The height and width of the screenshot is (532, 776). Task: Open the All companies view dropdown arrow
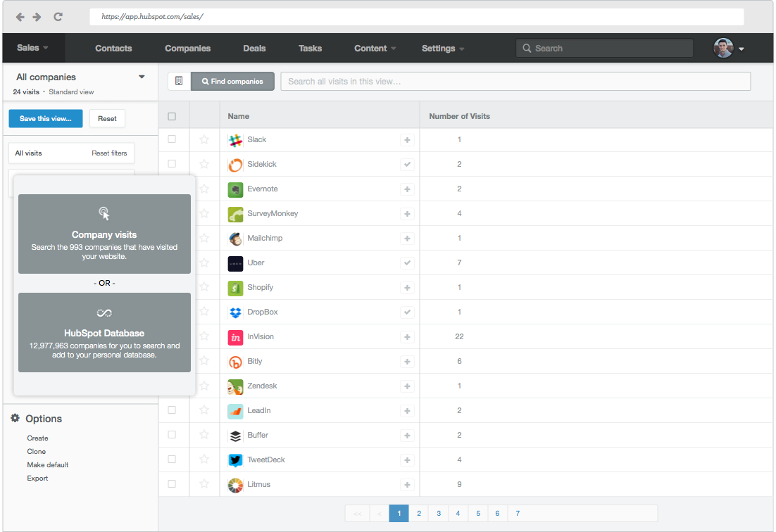click(x=142, y=77)
